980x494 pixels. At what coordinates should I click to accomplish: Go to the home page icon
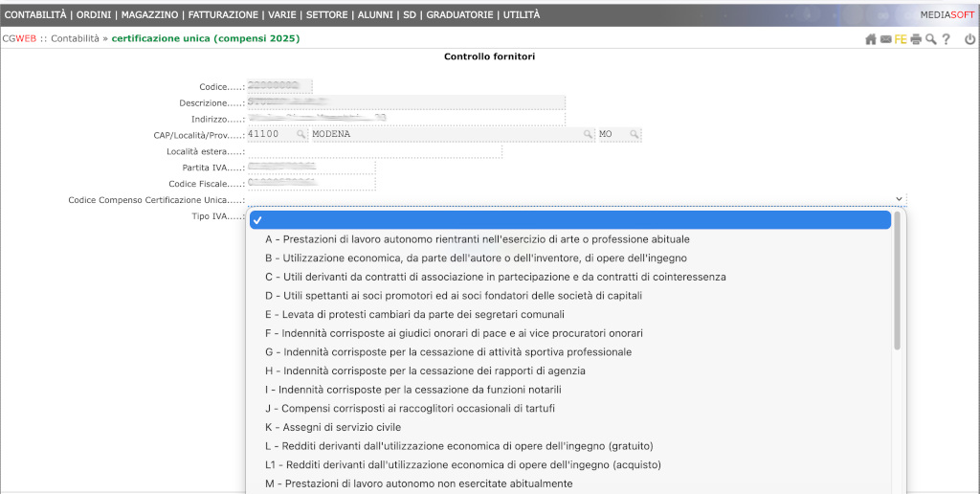click(x=871, y=39)
